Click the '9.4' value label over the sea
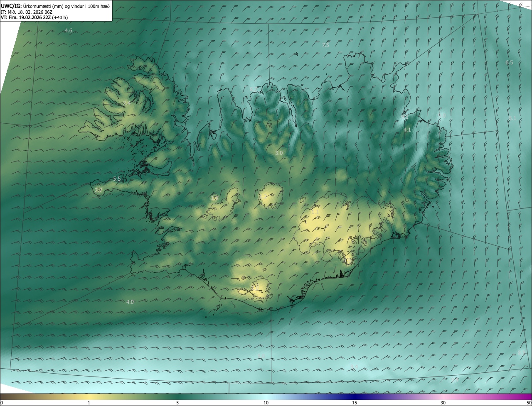 coord(354,366)
